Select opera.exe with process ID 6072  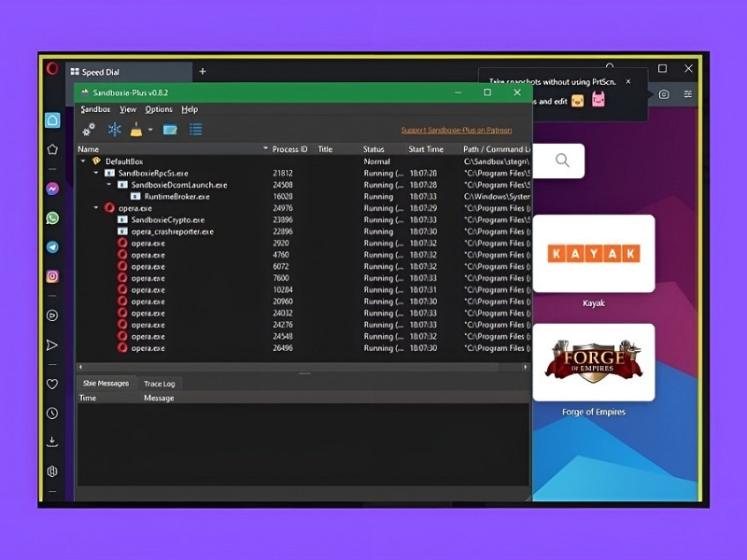point(304,266)
